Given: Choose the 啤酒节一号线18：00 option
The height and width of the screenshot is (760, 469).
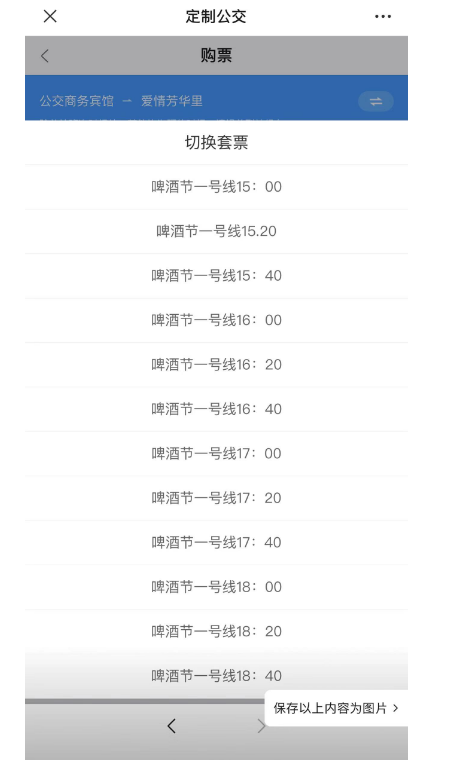Looking at the screenshot, I should [x=216, y=587].
